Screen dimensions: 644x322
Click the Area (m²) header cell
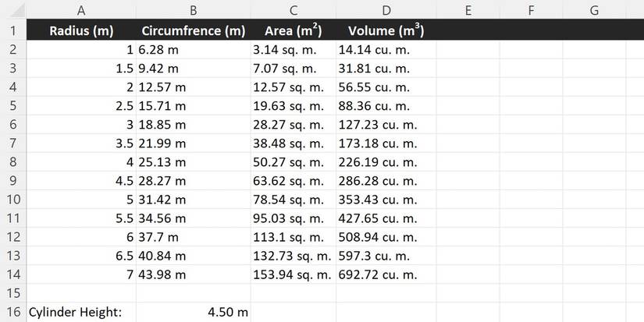click(294, 30)
